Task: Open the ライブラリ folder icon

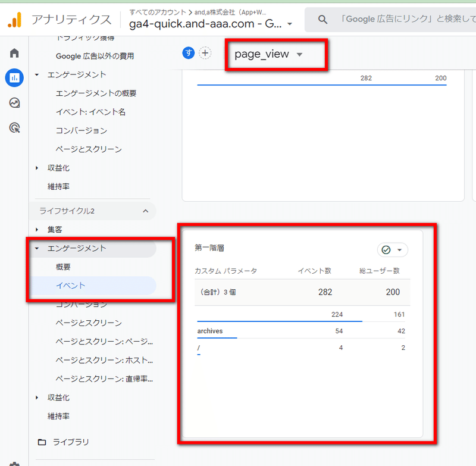Action: tap(42, 442)
